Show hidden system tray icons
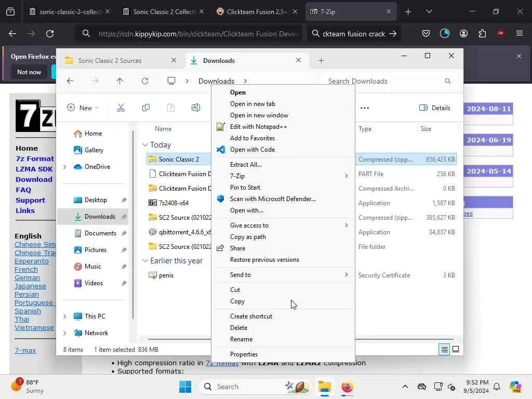Screen dimensions: 532x399 click(x=405, y=387)
